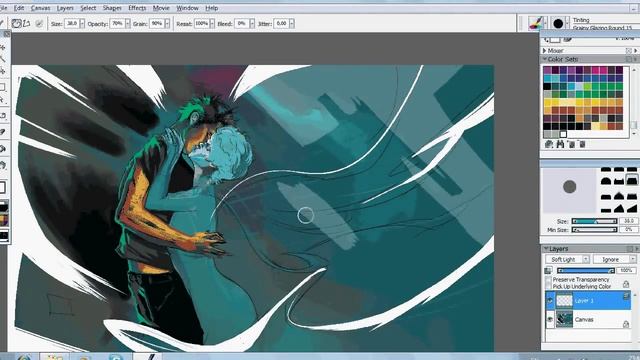Open the Effects menu
This screenshot has height=360, width=640.
(137, 8)
